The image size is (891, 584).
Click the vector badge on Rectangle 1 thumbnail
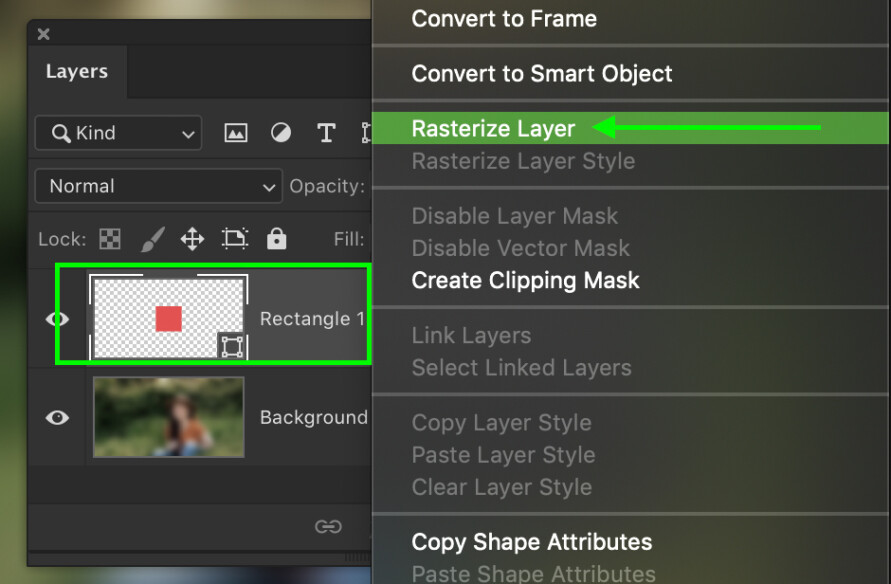pos(231,346)
